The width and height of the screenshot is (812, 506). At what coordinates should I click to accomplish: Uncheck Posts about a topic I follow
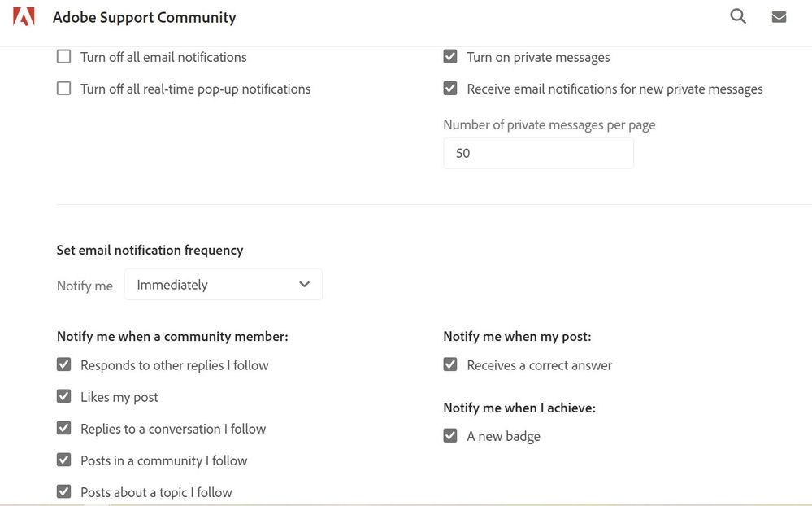click(63, 492)
